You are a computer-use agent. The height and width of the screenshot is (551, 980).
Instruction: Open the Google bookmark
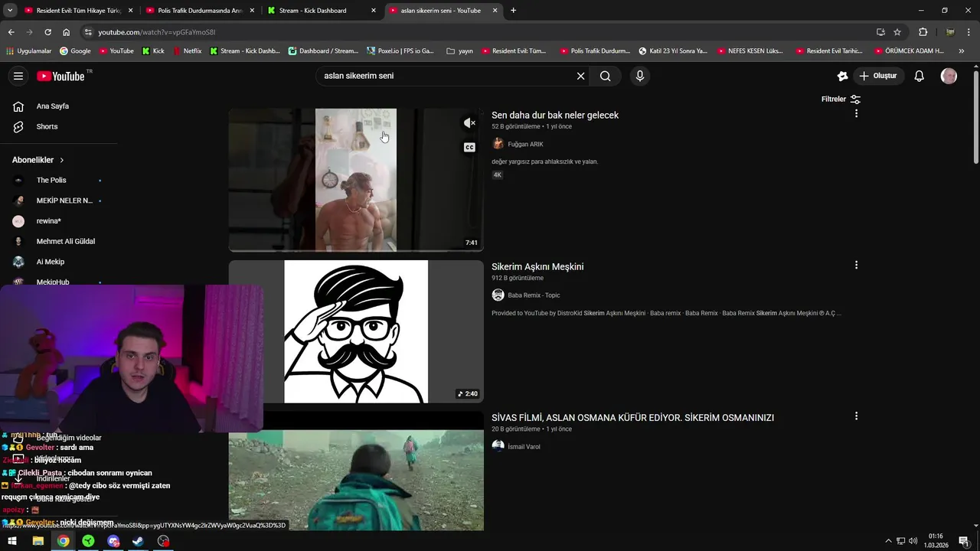pos(75,51)
